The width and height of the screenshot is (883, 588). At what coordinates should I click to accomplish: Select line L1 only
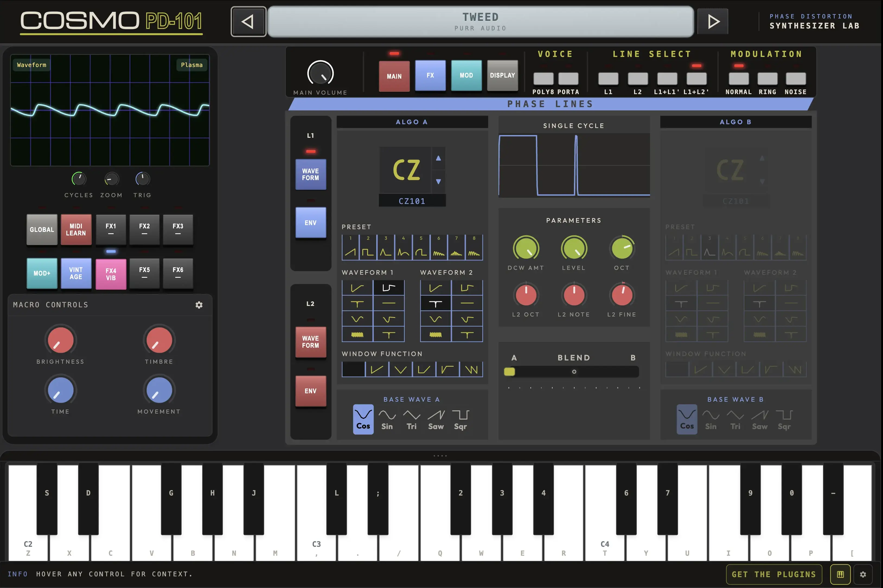pos(608,79)
